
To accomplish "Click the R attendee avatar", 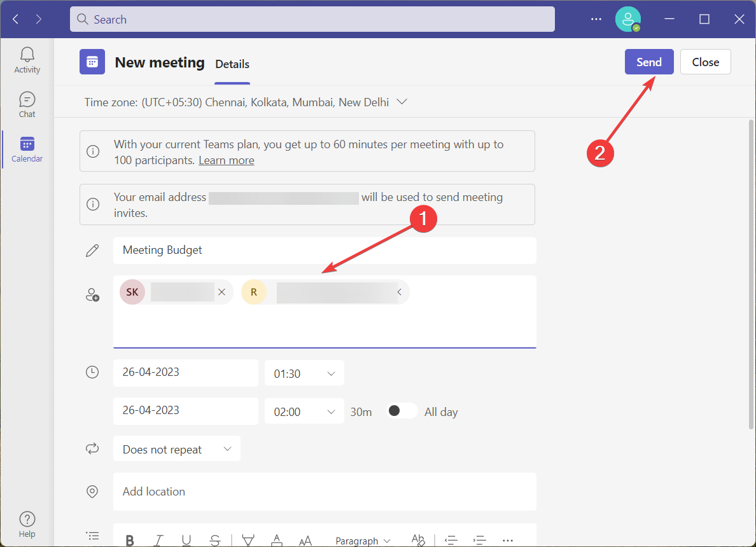I will tap(254, 292).
